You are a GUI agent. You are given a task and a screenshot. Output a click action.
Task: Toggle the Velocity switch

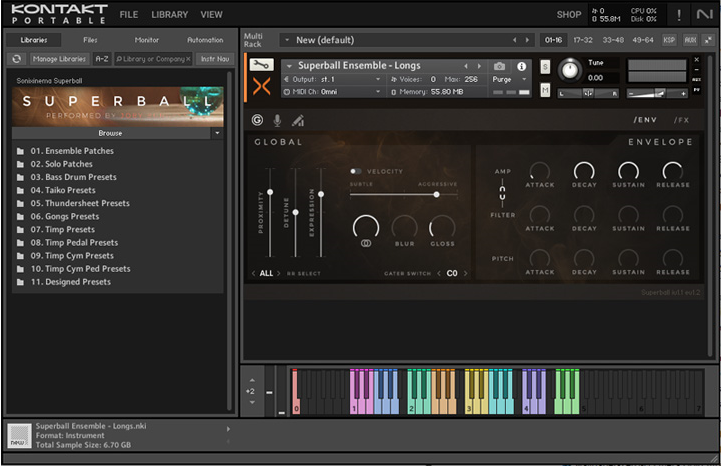tap(355, 171)
